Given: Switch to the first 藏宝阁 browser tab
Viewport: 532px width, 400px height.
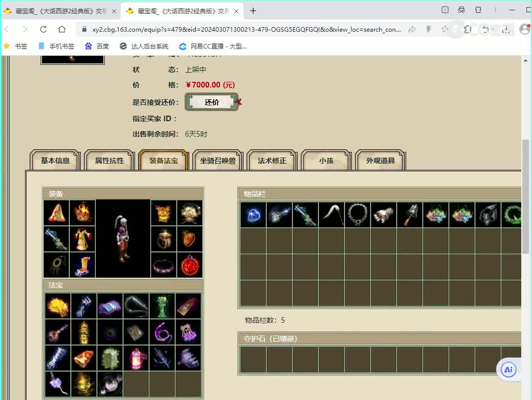Looking at the screenshot, I should point(61,11).
